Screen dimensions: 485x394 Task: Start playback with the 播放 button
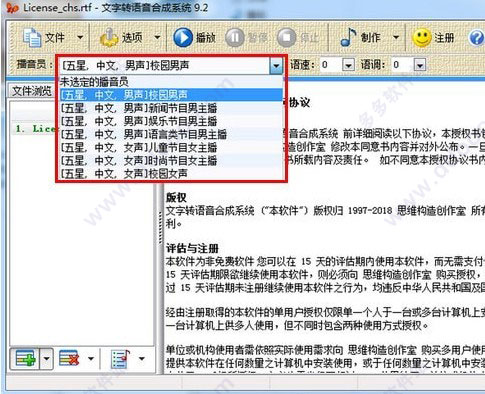pos(194,38)
